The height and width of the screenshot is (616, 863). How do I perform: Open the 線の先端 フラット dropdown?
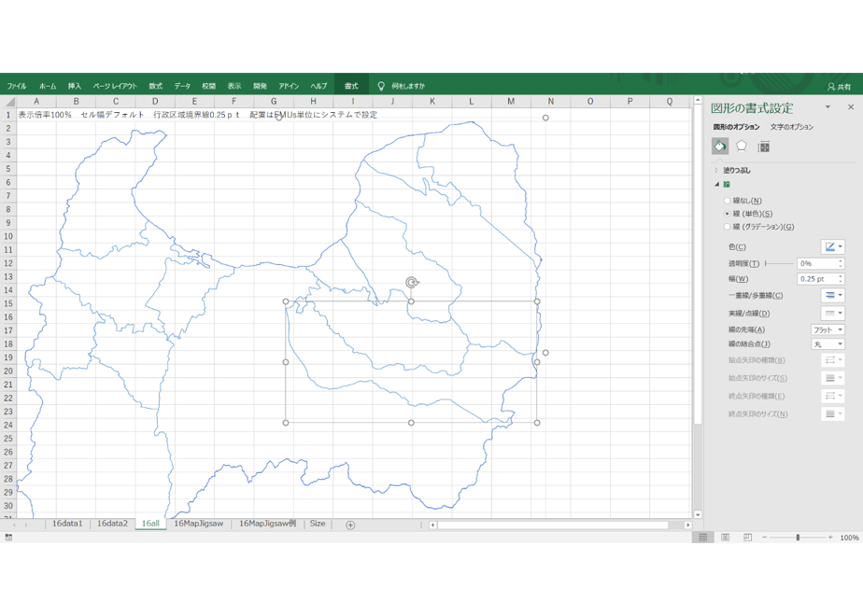[828, 329]
